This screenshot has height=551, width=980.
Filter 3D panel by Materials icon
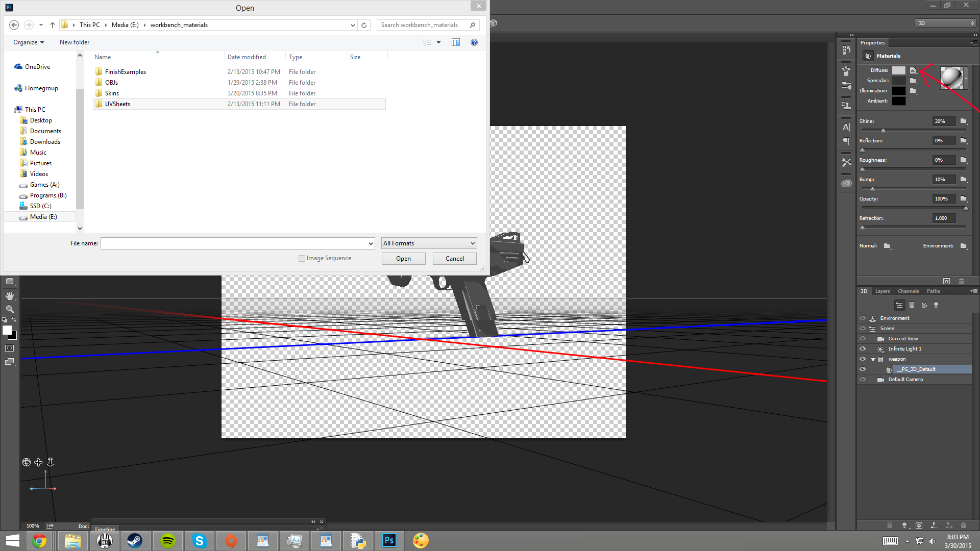[924, 305]
